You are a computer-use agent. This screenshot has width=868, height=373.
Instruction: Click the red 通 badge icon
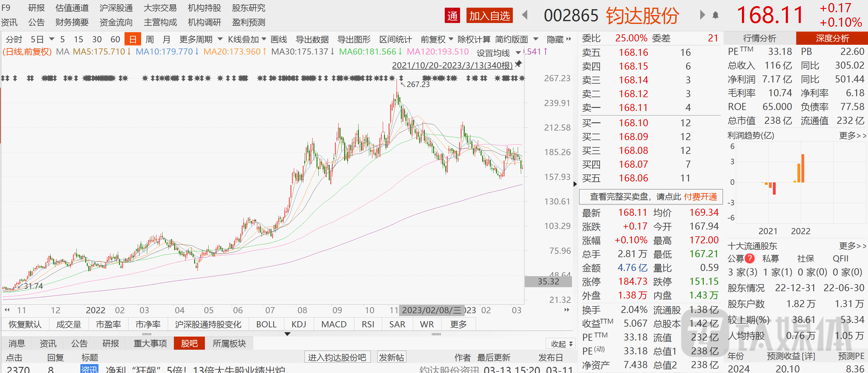(452, 16)
